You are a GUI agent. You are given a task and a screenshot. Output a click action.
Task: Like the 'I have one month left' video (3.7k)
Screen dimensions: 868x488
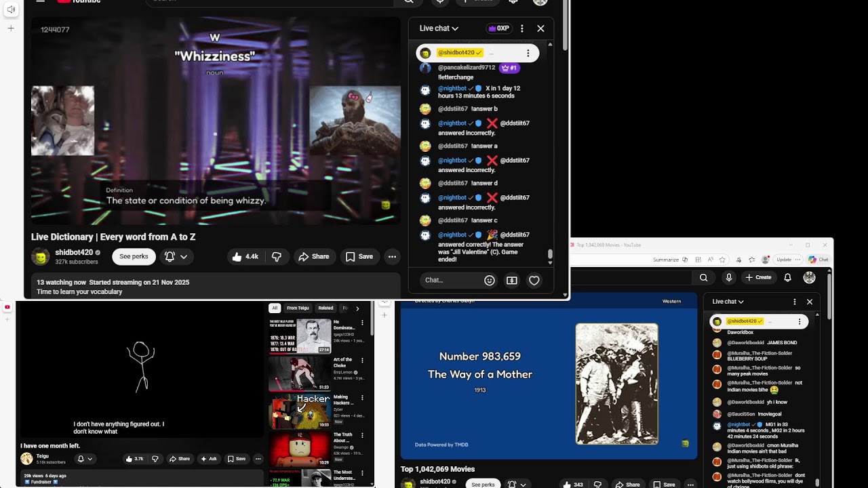(134, 459)
